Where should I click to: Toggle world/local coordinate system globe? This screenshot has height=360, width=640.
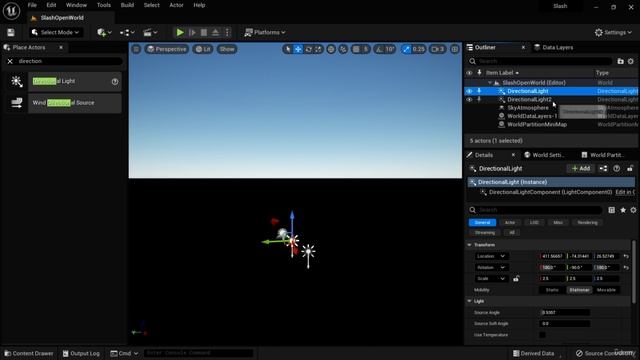(x=331, y=49)
